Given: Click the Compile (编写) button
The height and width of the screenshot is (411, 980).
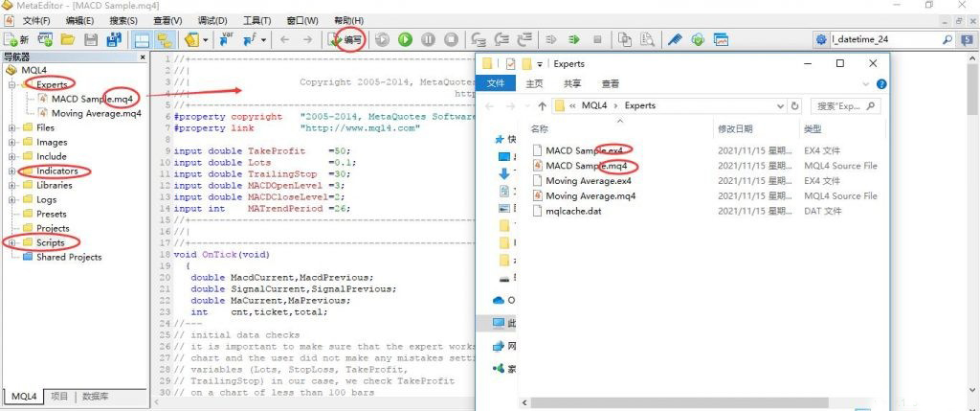Looking at the screenshot, I should [x=345, y=39].
